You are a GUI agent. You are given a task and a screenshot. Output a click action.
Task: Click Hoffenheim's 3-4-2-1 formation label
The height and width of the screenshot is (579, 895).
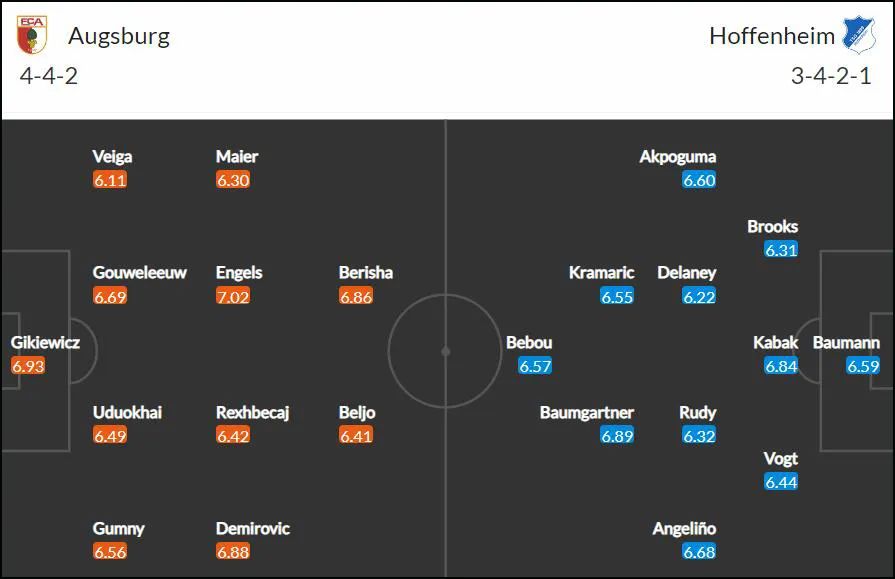[x=832, y=76]
